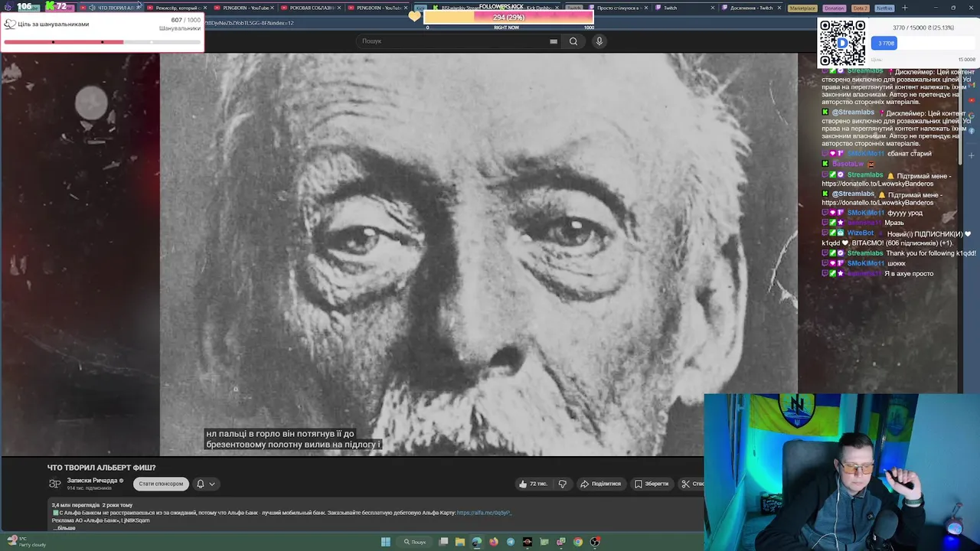The width and height of the screenshot is (980, 551).
Task: Open the Netflix bookmark button
Action: [x=884, y=8]
